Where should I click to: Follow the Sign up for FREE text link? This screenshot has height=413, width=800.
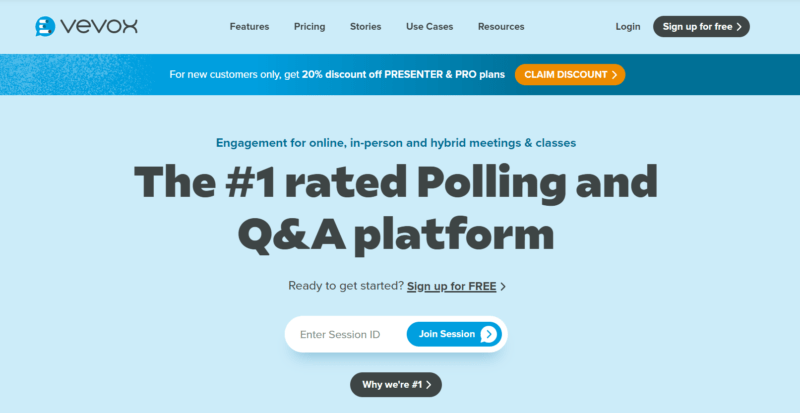click(x=452, y=286)
